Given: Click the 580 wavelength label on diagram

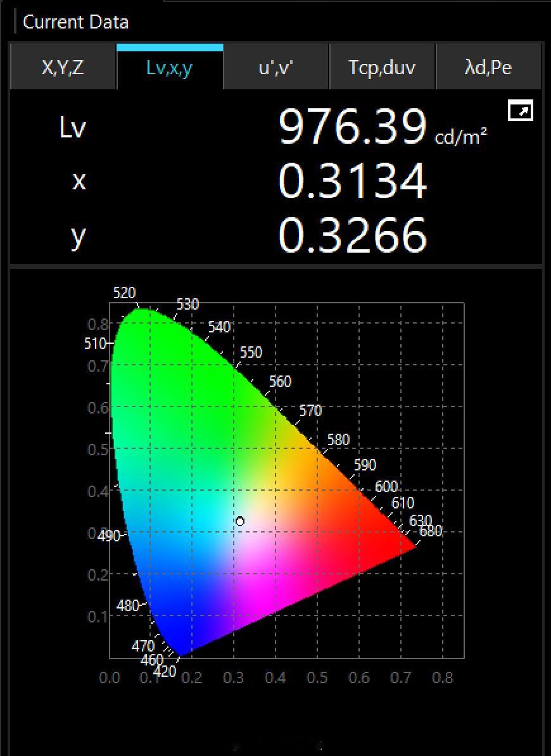Looking at the screenshot, I should (338, 439).
